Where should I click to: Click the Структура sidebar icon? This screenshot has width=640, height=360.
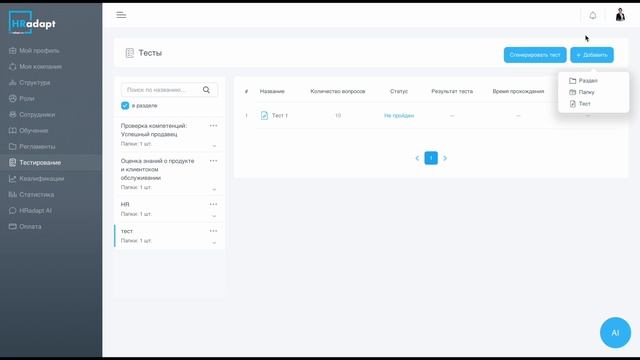[x=13, y=82]
